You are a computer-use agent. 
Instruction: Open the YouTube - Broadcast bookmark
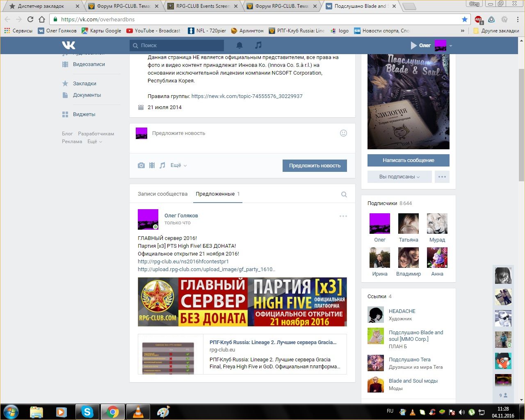(153, 31)
